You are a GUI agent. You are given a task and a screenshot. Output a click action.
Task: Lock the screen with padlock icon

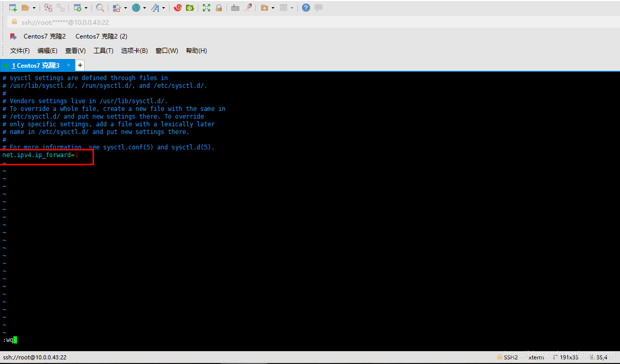(x=219, y=8)
